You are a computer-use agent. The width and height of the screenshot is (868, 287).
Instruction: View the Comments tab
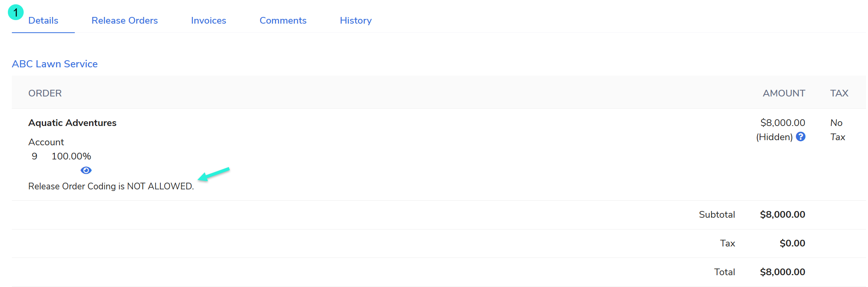283,20
